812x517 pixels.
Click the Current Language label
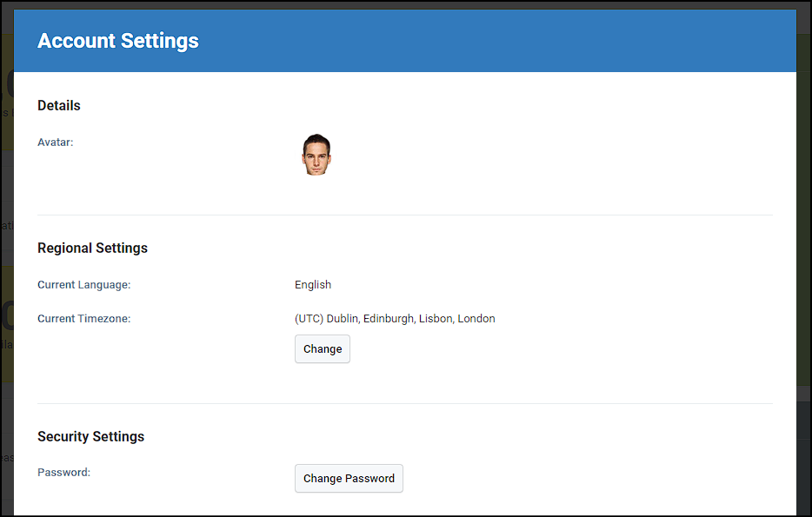[83, 285]
